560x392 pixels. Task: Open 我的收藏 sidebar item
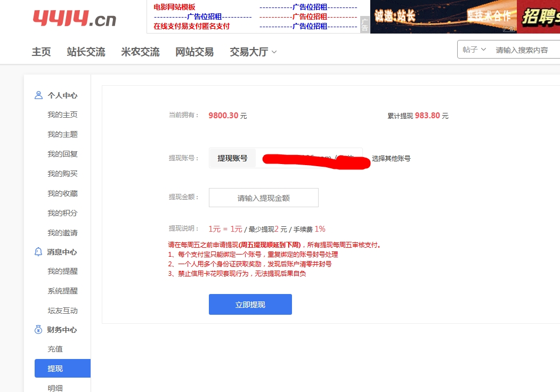click(62, 193)
